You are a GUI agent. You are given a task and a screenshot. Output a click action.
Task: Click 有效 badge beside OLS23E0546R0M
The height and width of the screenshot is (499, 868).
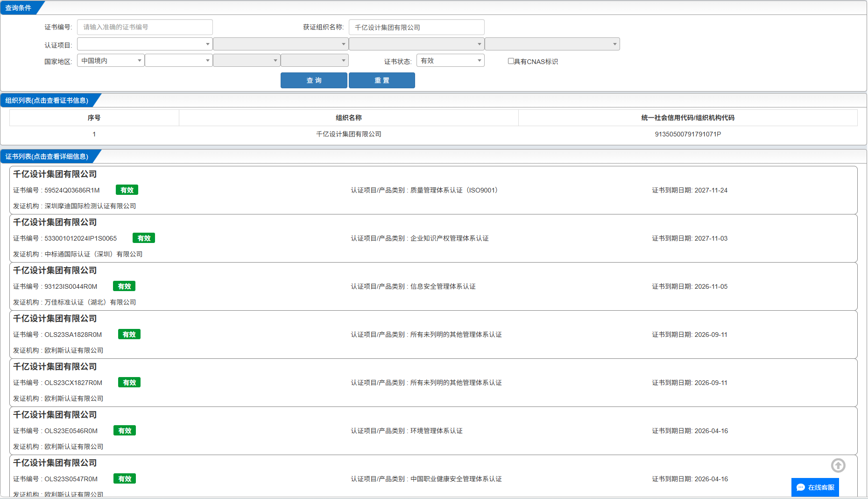point(125,431)
